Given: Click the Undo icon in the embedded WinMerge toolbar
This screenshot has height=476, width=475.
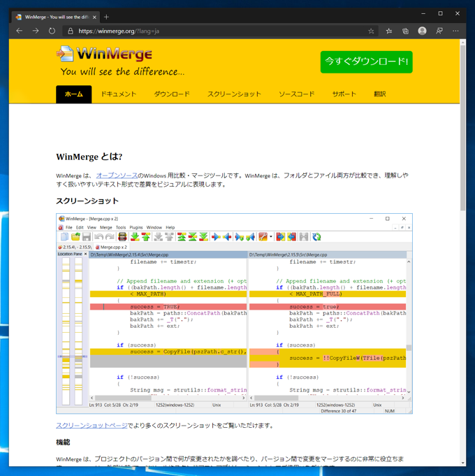Looking at the screenshot, I should [x=98, y=237].
